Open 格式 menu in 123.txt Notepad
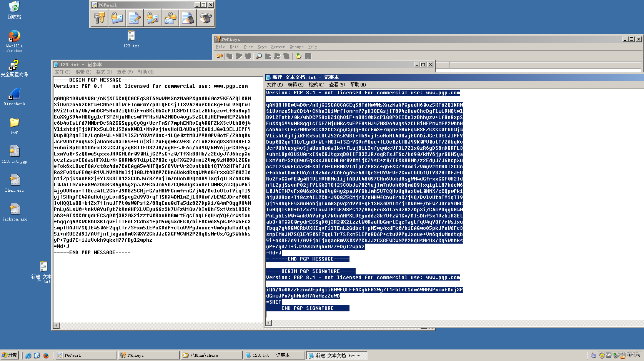This screenshot has height=361, width=644. tap(104, 72)
